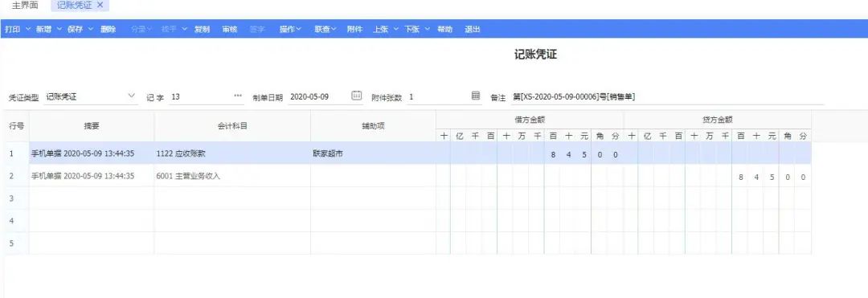This screenshot has height=298, width=868.
Task: Click the empty 摘要 cell in row 3
Action: point(92,198)
